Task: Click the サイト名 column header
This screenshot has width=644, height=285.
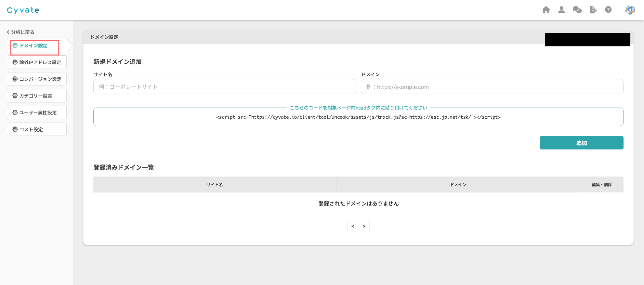Action: point(215,185)
